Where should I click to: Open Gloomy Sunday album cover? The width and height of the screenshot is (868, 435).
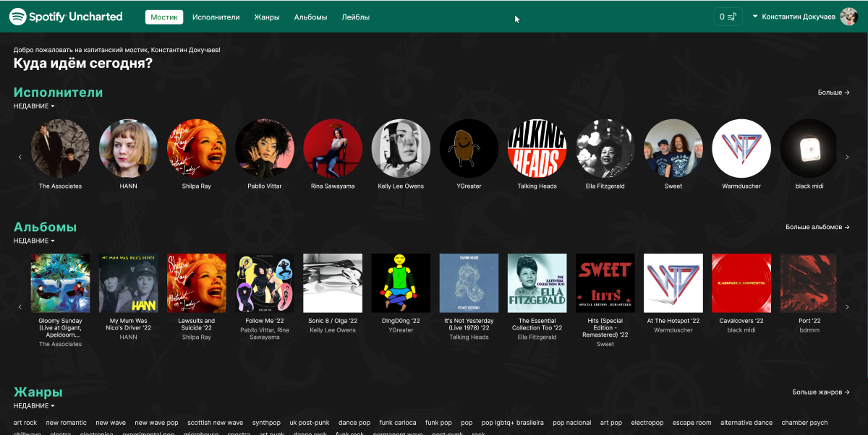pos(60,283)
